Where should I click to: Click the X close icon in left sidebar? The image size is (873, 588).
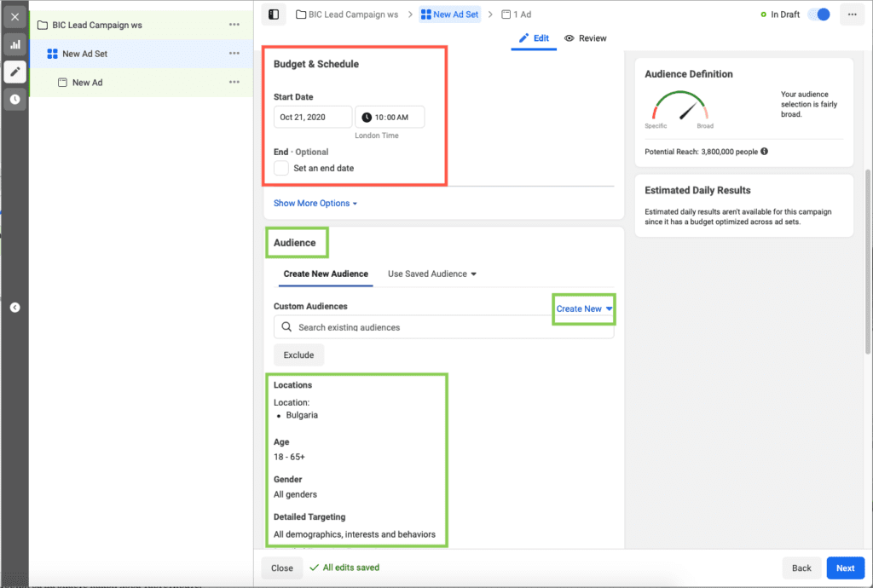14,17
